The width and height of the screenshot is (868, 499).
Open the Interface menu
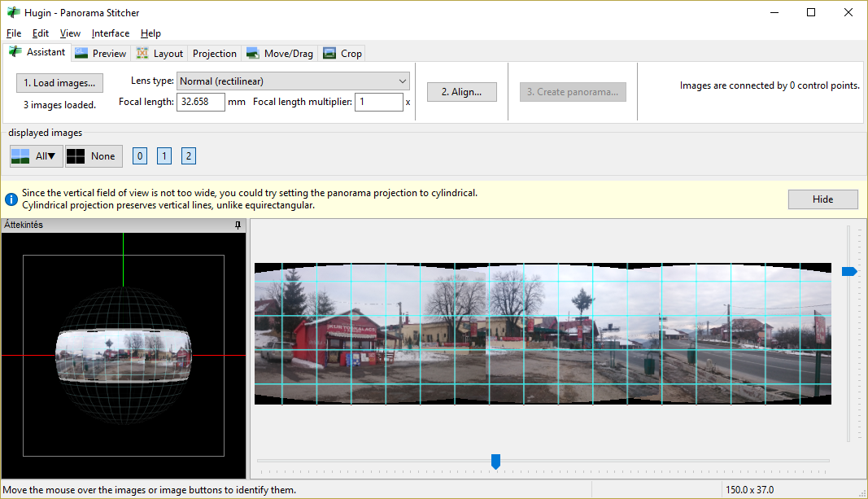point(111,33)
